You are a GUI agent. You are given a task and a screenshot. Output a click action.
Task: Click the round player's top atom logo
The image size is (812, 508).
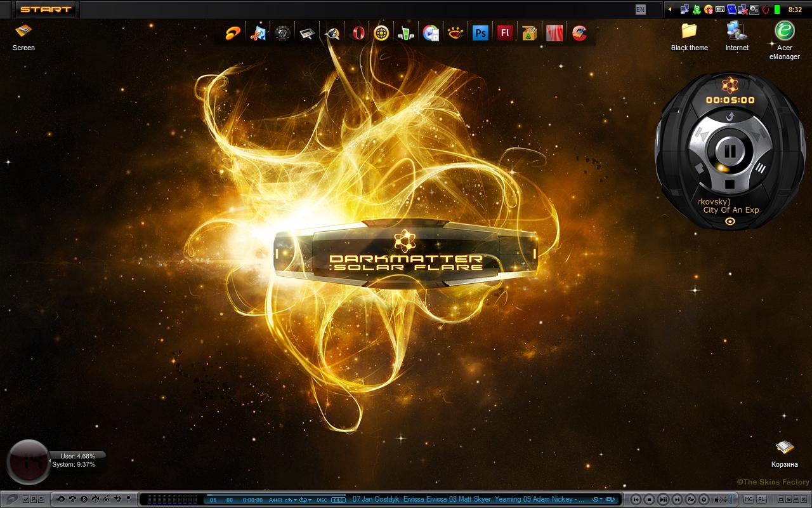730,84
